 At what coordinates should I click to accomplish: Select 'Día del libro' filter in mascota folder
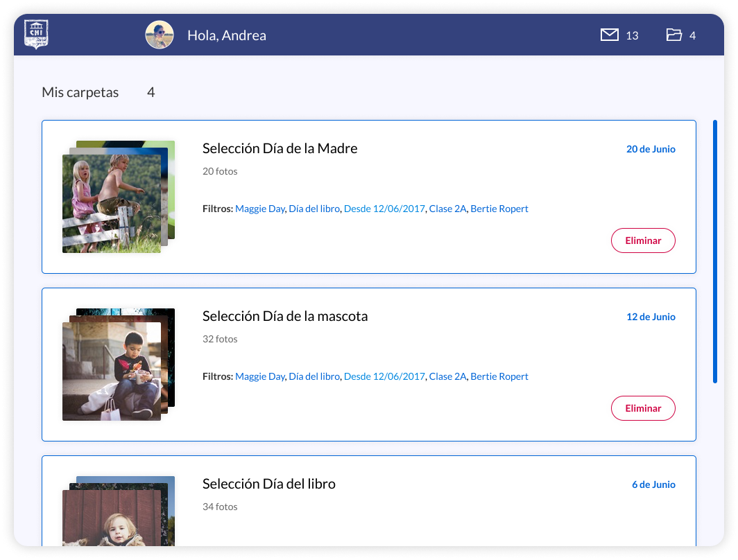click(314, 376)
